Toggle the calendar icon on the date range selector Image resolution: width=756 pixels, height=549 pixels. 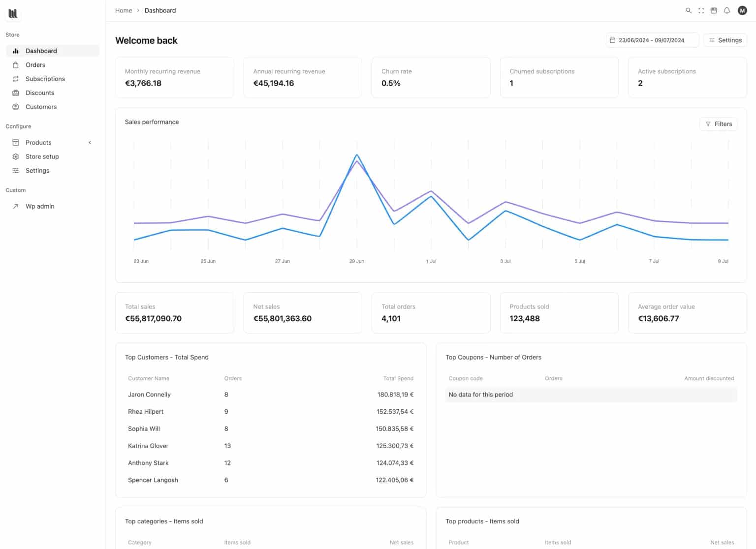[613, 40]
